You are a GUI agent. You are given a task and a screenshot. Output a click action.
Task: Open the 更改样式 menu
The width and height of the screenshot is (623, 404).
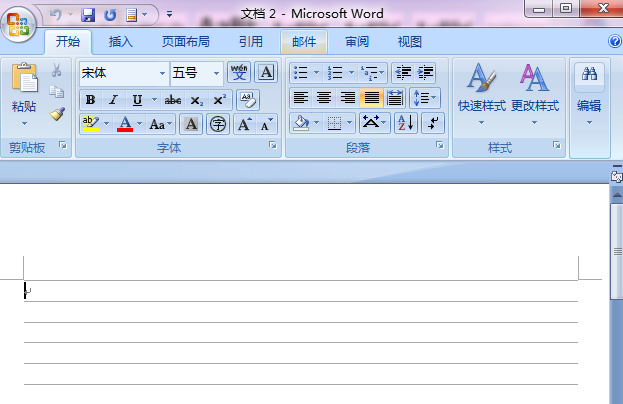(x=534, y=94)
